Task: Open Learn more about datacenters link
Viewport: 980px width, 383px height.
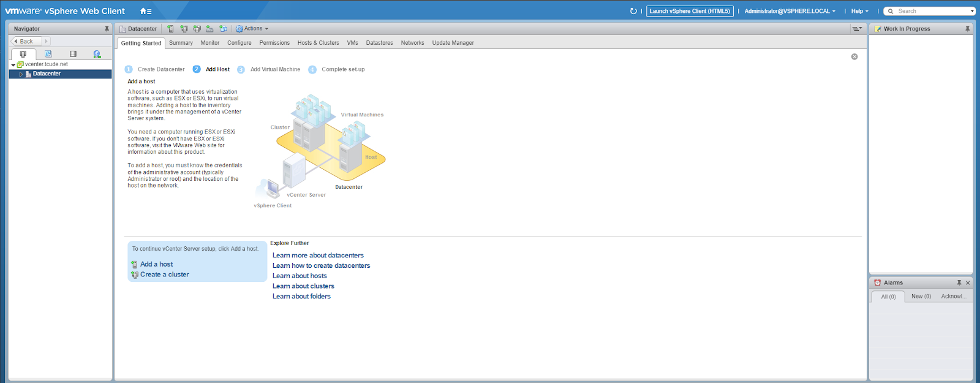Action: 318,256
